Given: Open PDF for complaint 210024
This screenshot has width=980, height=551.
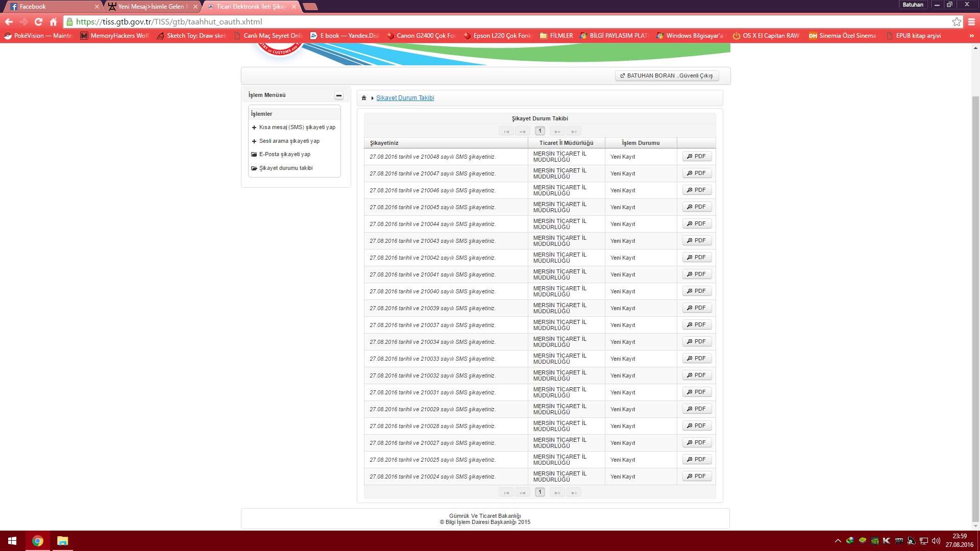Looking at the screenshot, I should (x=697, y=477).
